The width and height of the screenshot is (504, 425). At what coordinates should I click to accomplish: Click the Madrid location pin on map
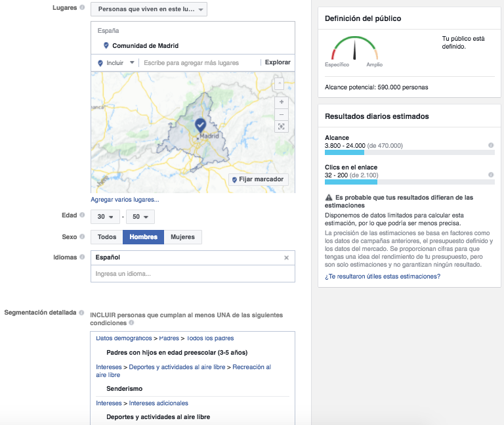tap(200, 124)
